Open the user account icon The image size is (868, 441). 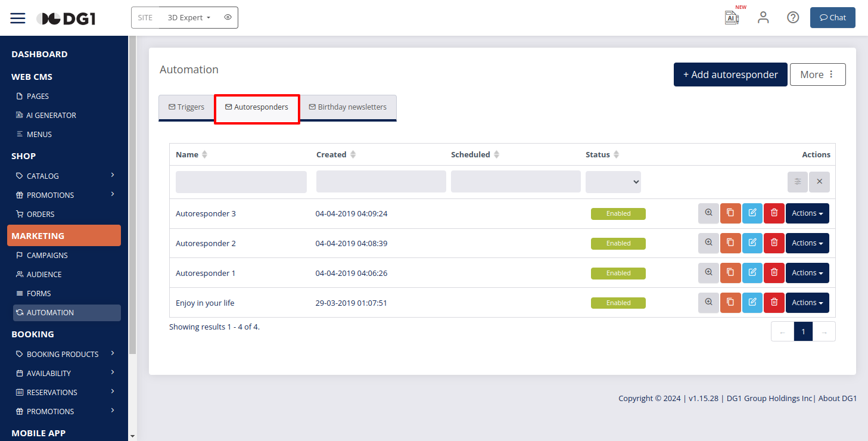pos(763,17)
